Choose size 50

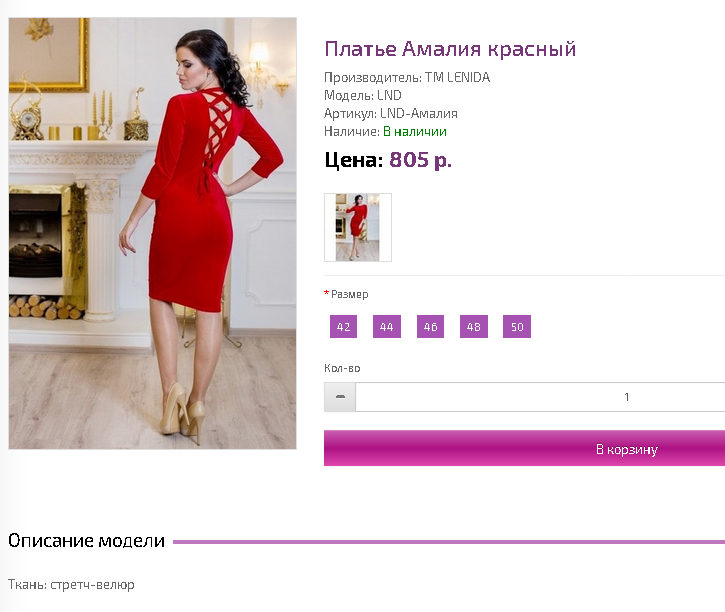pos(517,327)
